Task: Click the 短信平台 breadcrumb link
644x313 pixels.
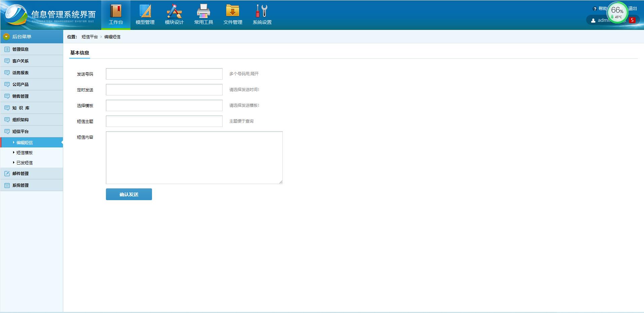Action: [x=89, y=37]
